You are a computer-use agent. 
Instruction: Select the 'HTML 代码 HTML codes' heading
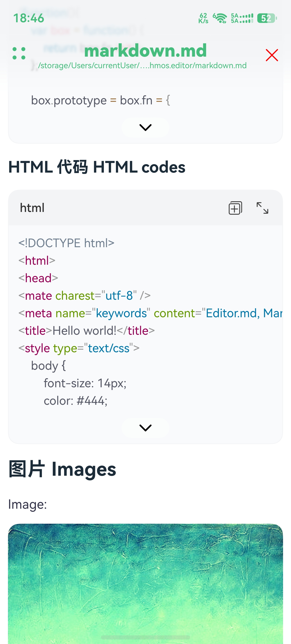97,167
